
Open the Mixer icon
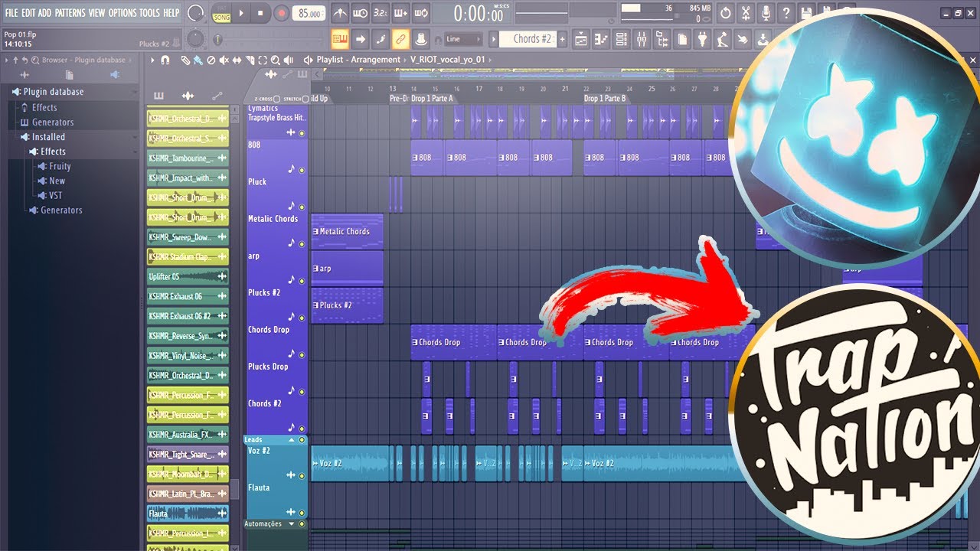tap(642, 39)
